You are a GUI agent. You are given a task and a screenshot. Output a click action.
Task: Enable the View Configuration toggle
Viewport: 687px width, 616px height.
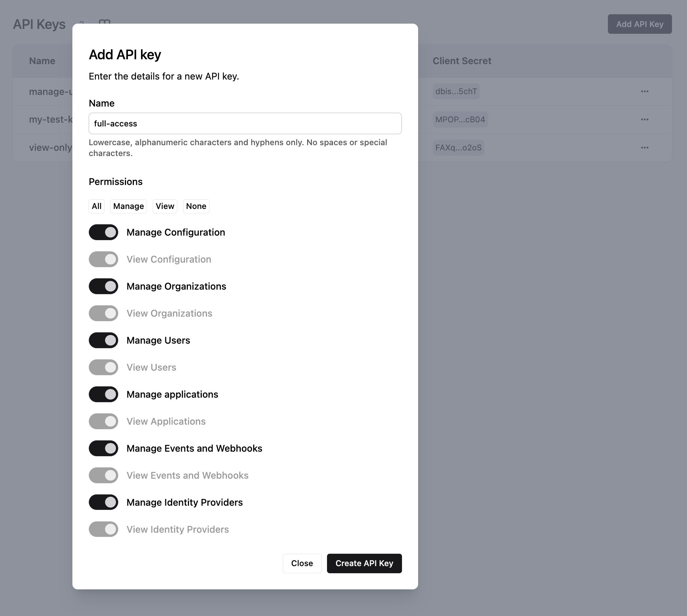[103, 259]
